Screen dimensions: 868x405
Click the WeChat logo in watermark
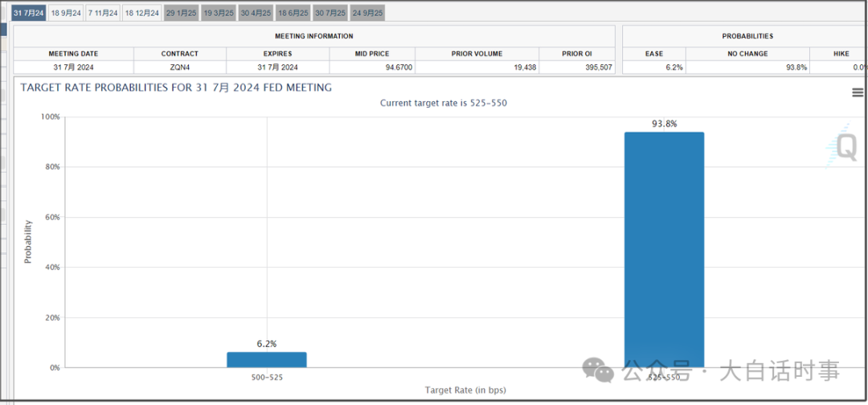click(x=600, y=370)
